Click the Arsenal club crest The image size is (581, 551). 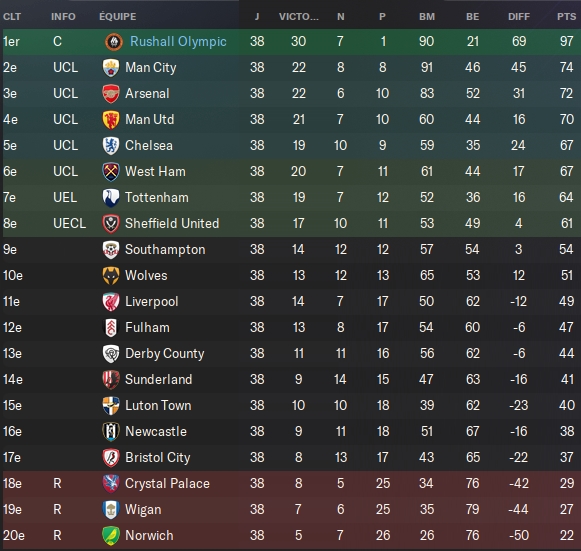tap(111, 94)
